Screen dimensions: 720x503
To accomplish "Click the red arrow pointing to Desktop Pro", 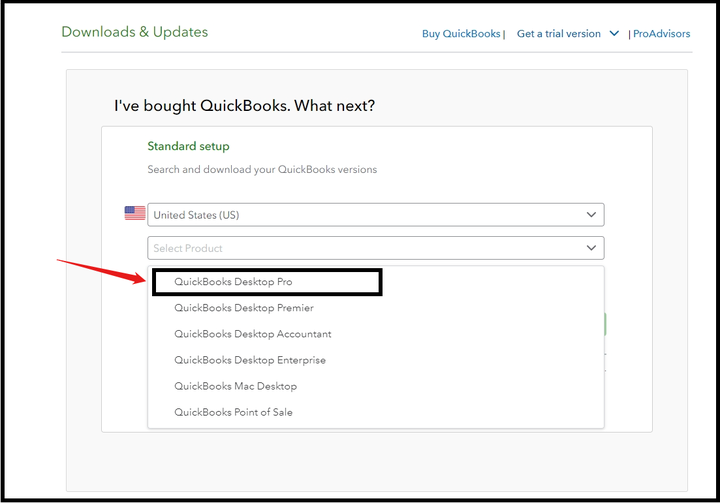I will 102,271.
